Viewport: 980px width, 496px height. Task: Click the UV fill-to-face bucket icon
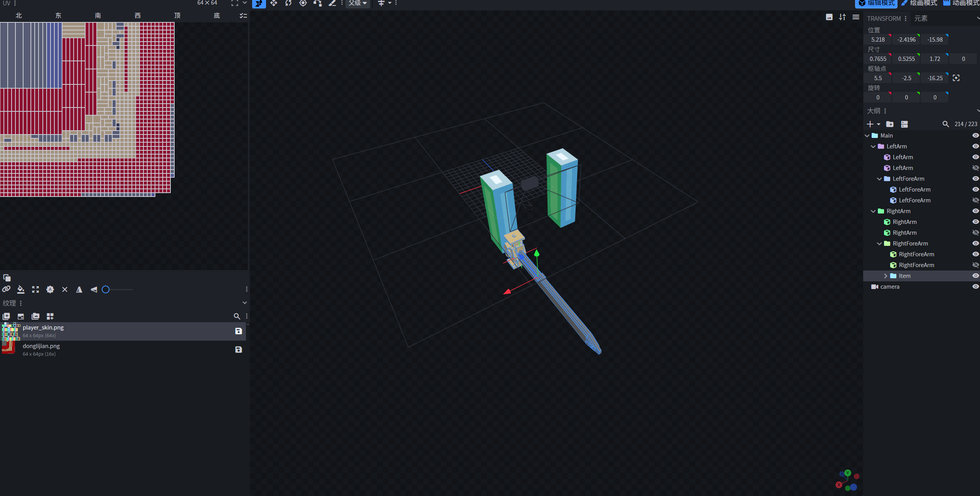[x=21, y=289]
